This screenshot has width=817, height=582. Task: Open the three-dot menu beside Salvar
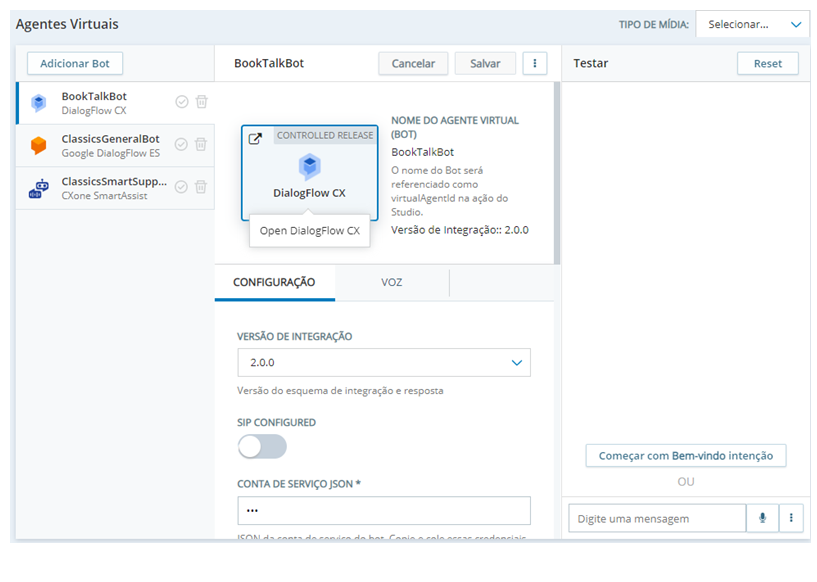pos(535,64)
